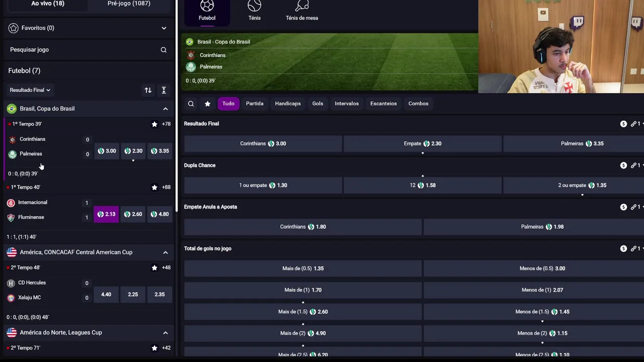Switch to the Pré-jogo (1087) tab
644x362 pixels.
[x=129, y=4]
